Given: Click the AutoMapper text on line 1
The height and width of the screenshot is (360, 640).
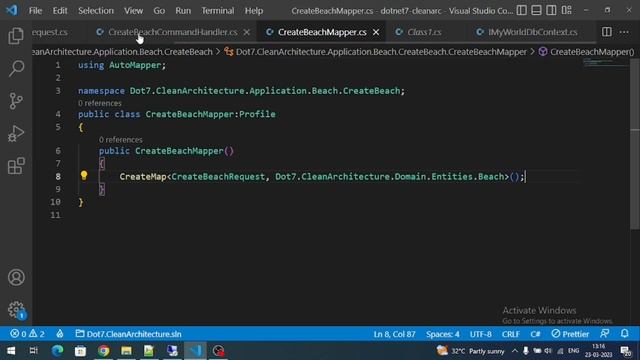Looking at the screenshot, I should point(135,65).
